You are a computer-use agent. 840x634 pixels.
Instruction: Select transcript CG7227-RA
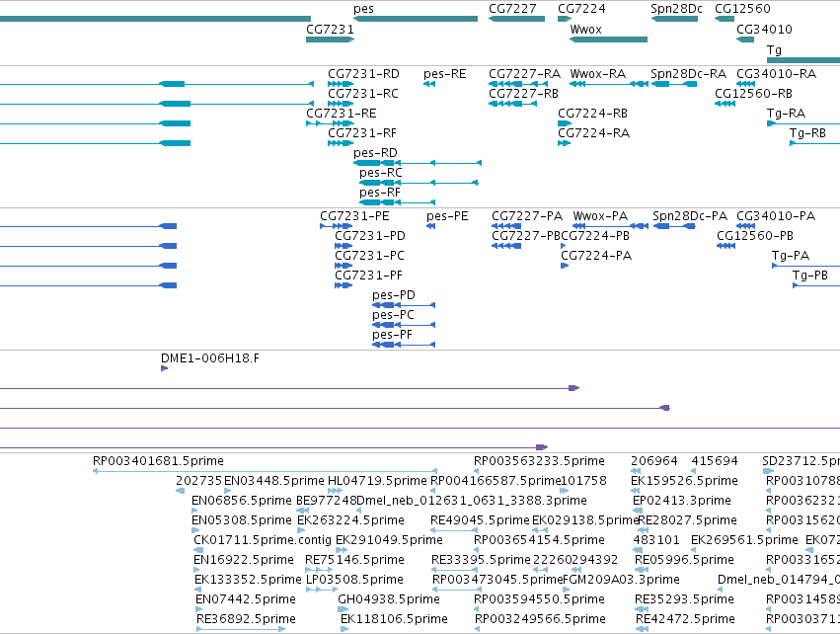tap(518, 84)
